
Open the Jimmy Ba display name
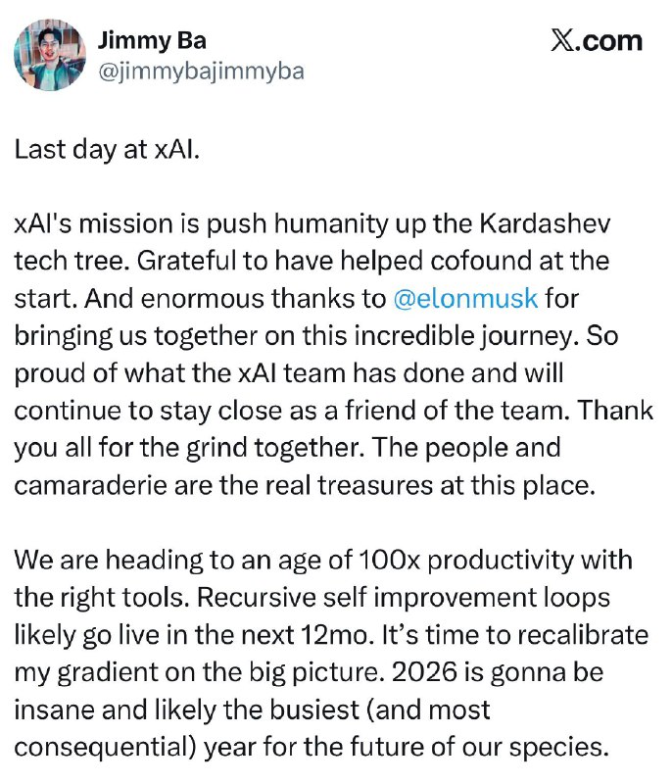[x=152, y=40]
